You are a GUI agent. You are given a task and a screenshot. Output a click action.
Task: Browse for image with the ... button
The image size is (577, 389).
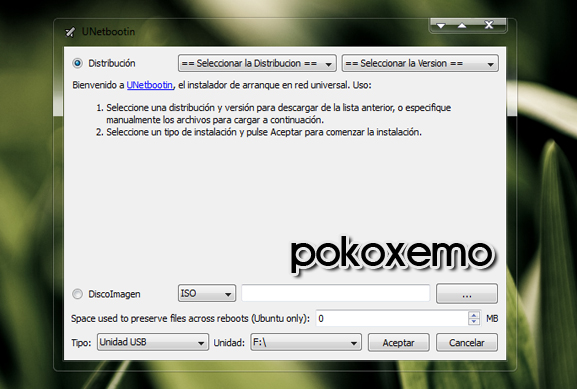(467, 294)
